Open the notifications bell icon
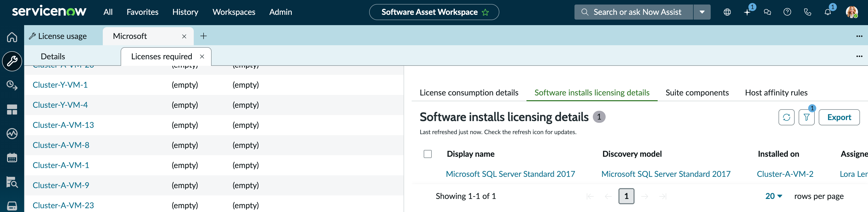The height and width of the screenshot is (212, 868). (x=828, y=12)
